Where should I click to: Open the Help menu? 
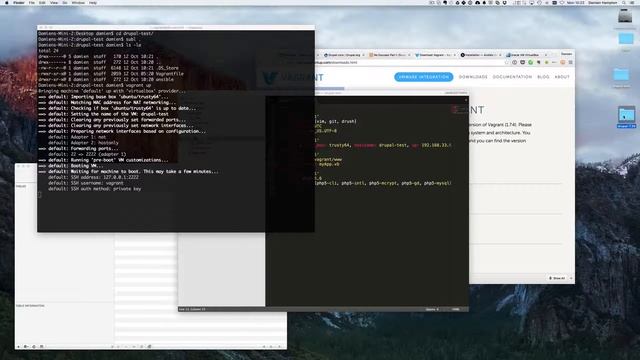tap(93, 2)
